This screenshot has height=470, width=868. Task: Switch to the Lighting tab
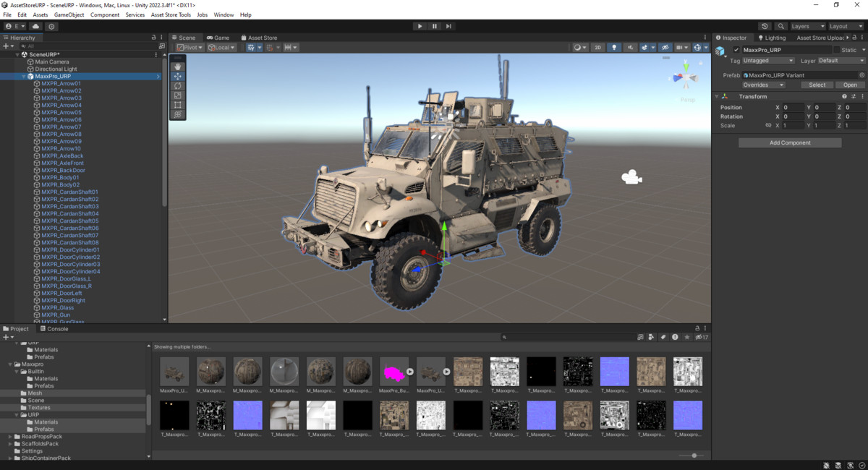tap(772, 38)
